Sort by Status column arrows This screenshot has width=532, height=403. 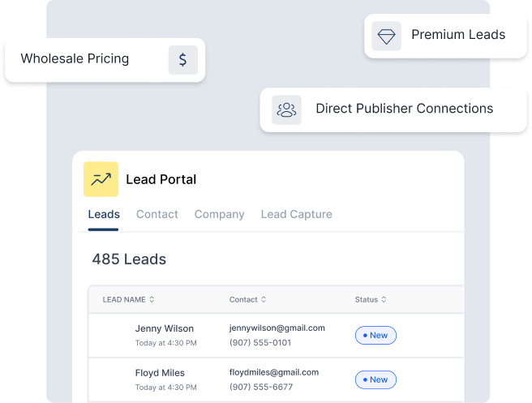coord(384,300)
